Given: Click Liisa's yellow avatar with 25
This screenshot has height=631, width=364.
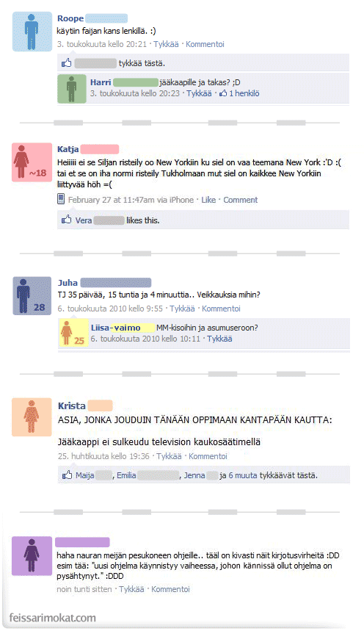Looking at the screenshot, I should (x=73, y=333).
